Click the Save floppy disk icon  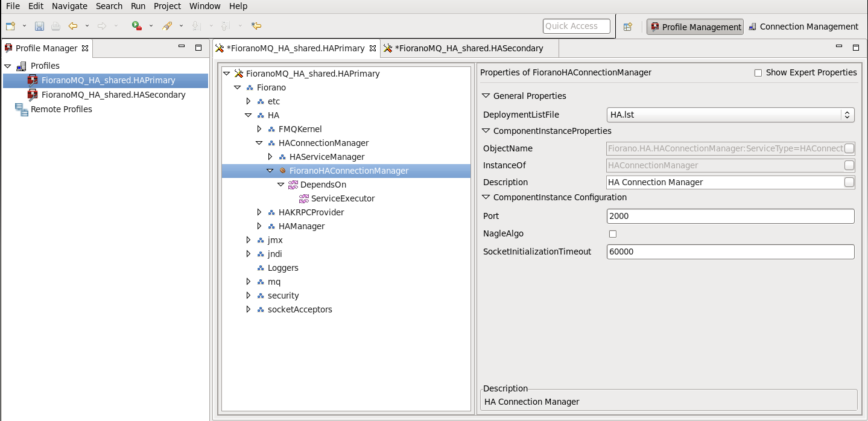pos(39,26)
